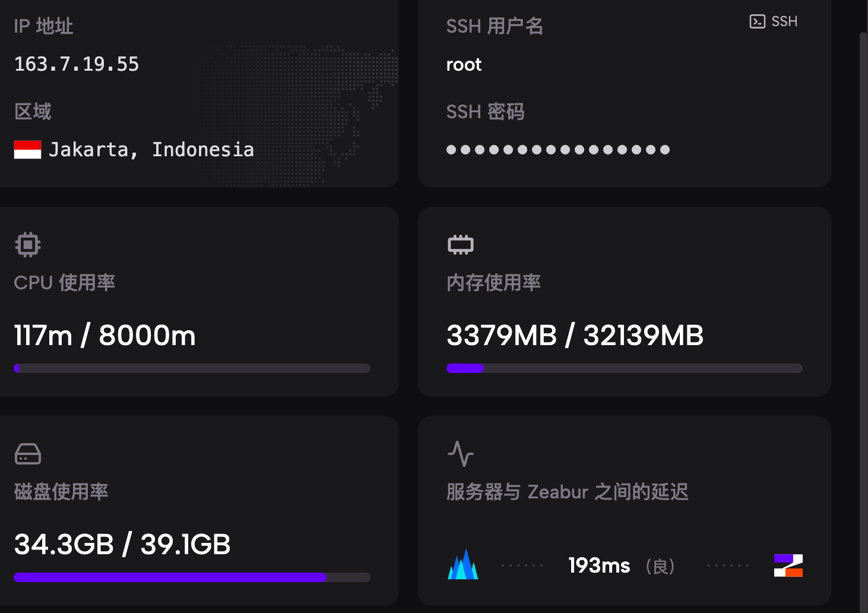Click the disk usage progress bar
Image resolution: width=868 pixels, height=613 pixels.
click(x=192, y=577)
